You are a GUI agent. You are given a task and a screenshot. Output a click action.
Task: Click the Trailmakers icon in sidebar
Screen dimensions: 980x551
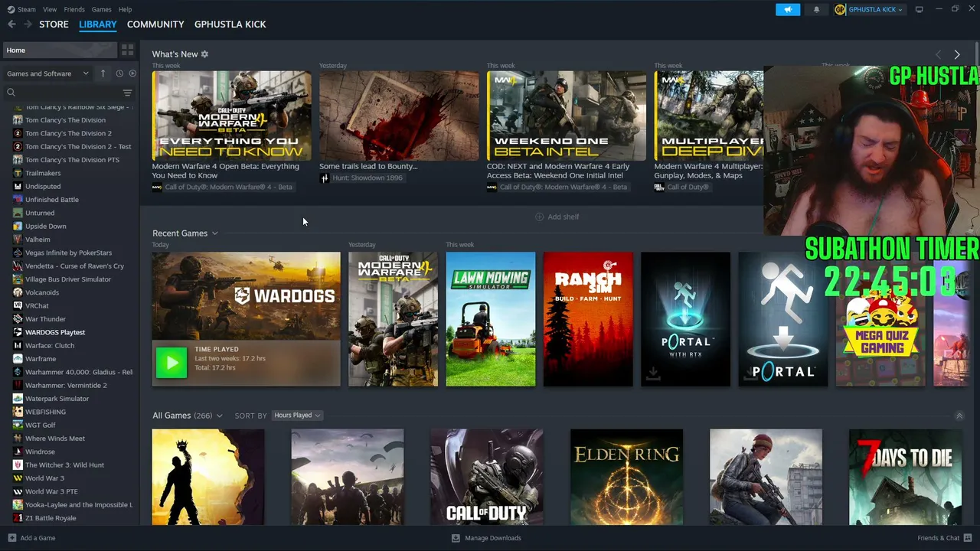18,173
